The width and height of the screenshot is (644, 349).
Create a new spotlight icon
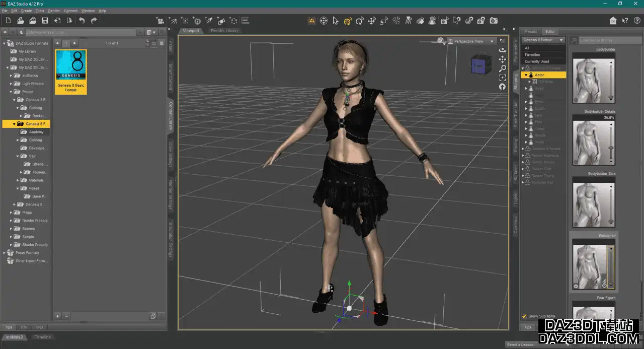pyautogui.click(x=209, y=21)
